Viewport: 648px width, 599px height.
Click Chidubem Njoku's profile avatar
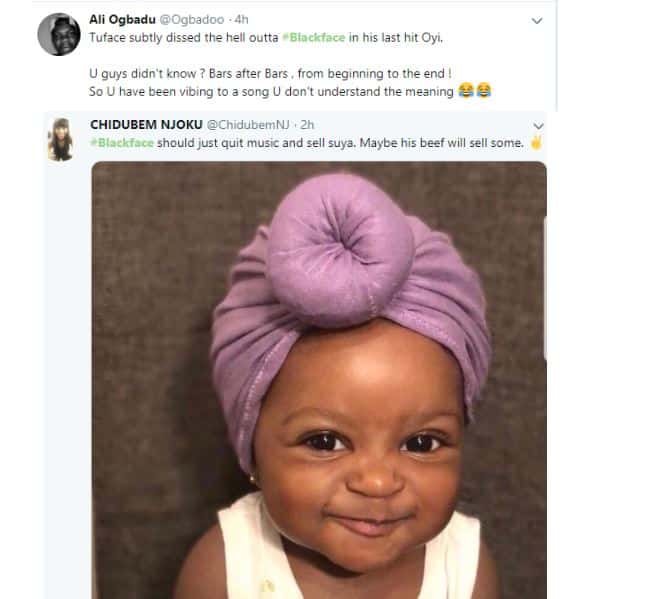59,140
